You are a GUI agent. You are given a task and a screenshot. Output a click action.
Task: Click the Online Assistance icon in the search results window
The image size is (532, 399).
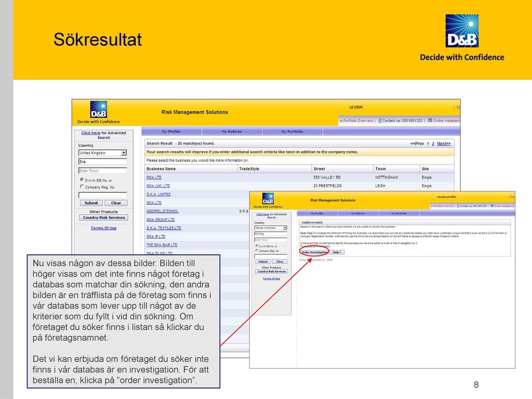[430, 120]
